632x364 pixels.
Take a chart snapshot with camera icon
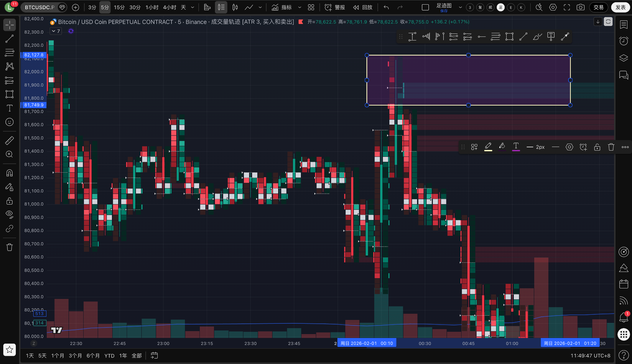(581, 7)
